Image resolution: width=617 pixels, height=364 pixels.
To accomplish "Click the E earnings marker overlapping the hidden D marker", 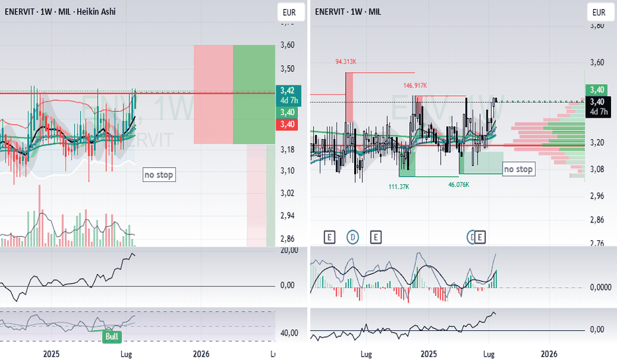I will click(480, 238).
